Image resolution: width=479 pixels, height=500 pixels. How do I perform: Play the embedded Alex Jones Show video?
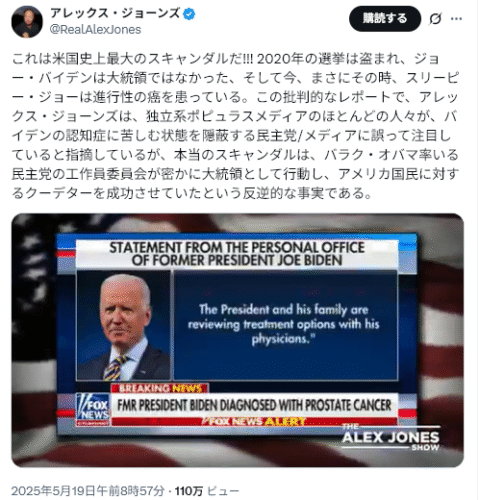click(x=237, y=340)
